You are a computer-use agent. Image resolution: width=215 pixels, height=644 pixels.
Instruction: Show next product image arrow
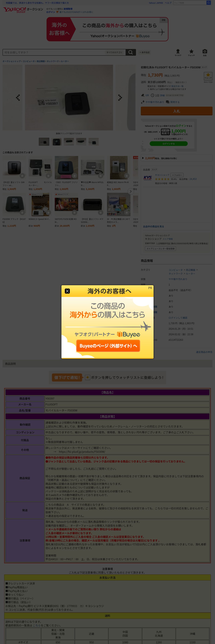[120, 97]
